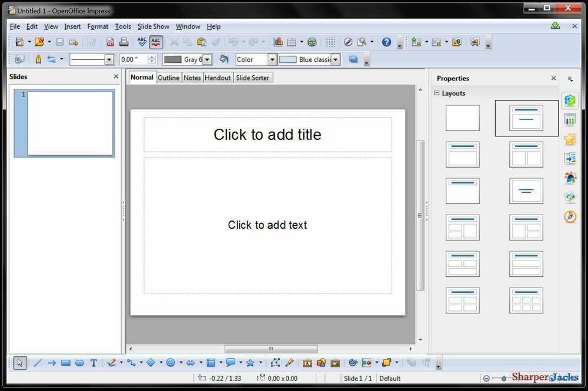This screenshot has width=588, height=391.
Task: Select slide 1 in the Slides panel
Action: (x=64, y=123)
